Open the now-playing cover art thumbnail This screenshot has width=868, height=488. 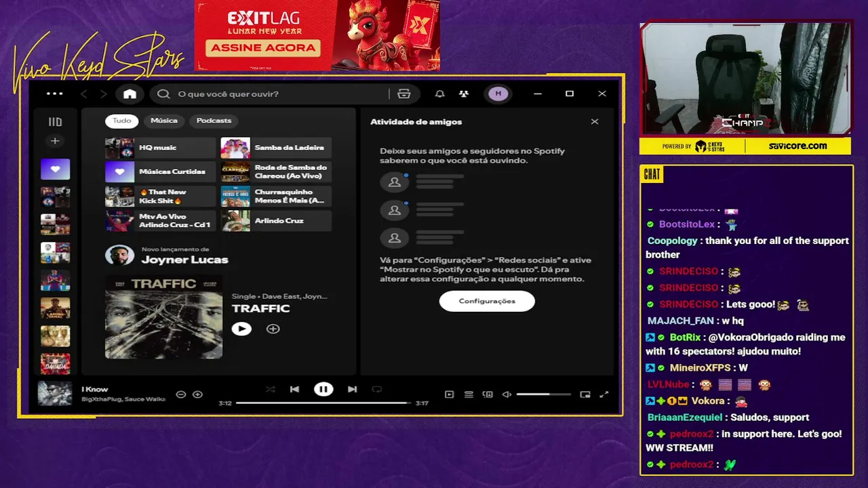pos(55,394)
